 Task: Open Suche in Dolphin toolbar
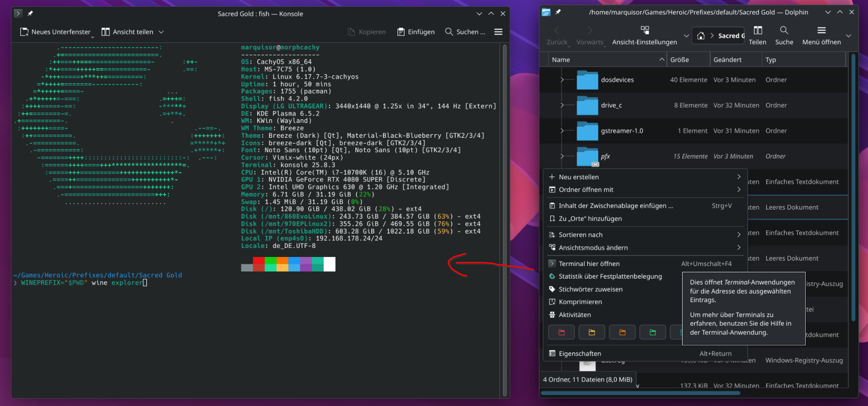(x=784, y=35)
